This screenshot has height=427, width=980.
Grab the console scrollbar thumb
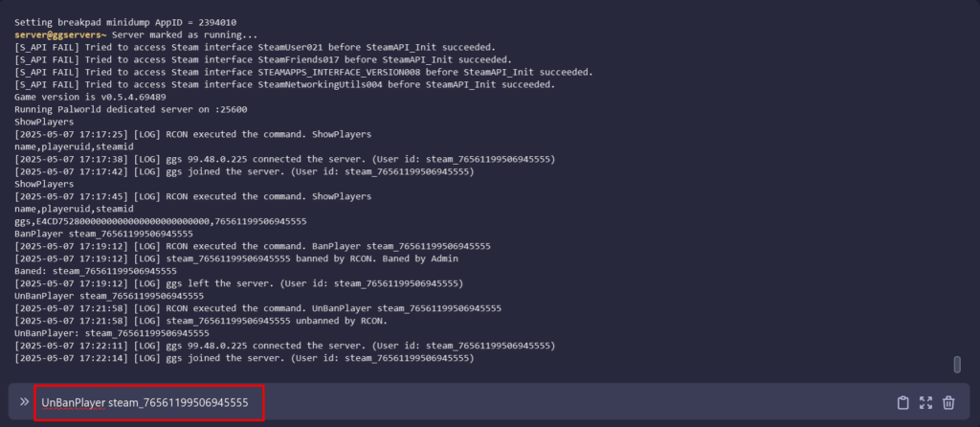coord(957,364)
